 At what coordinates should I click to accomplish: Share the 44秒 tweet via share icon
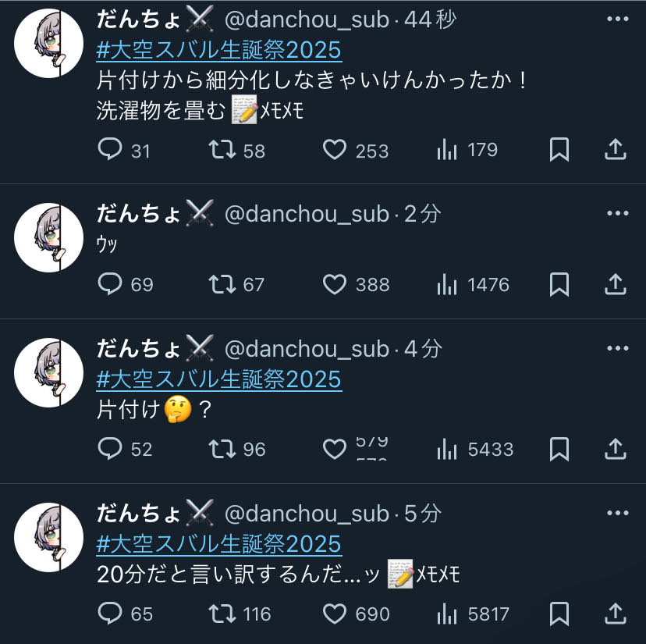coord(616,149)
